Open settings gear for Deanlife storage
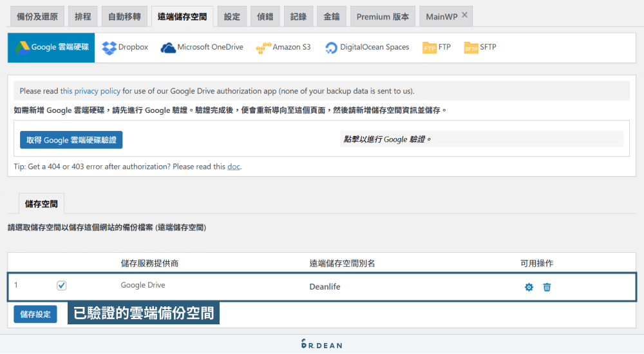 coord(529,288)
